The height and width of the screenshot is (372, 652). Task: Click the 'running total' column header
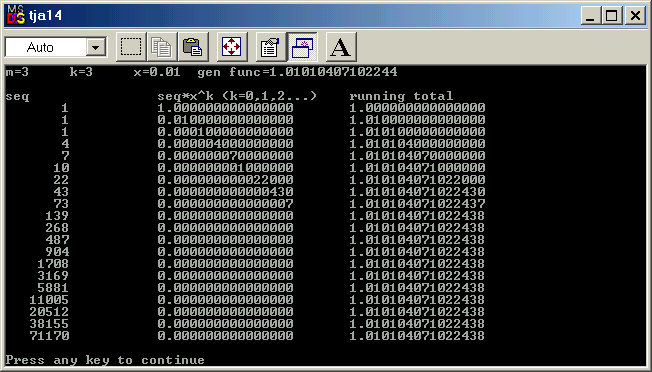(401, 96)
